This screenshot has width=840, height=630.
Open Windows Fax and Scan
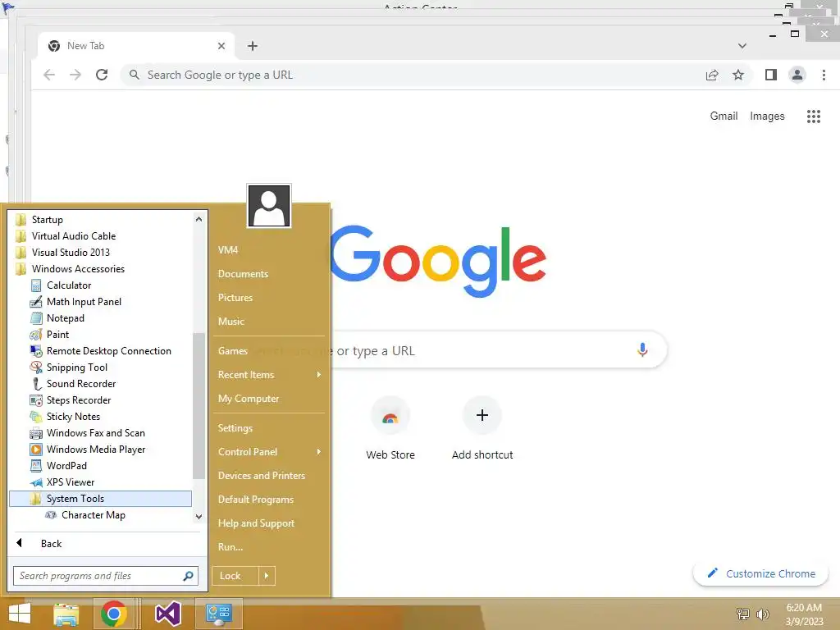click(x=95, y=433)
